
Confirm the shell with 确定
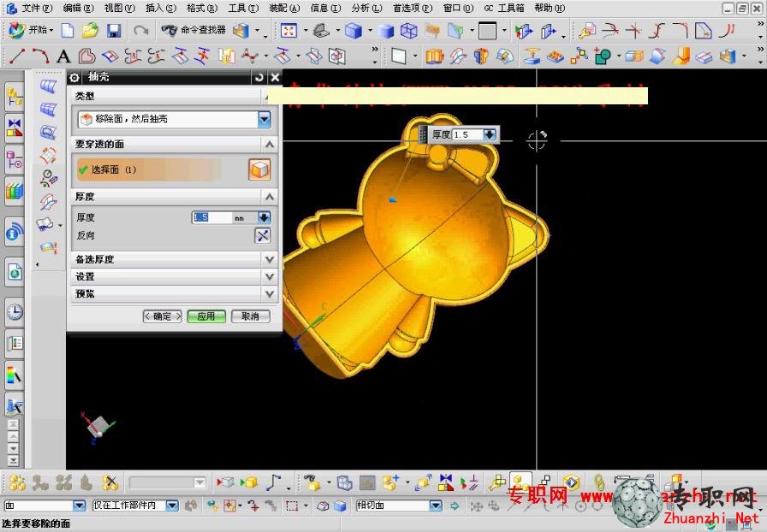[163, 316]
